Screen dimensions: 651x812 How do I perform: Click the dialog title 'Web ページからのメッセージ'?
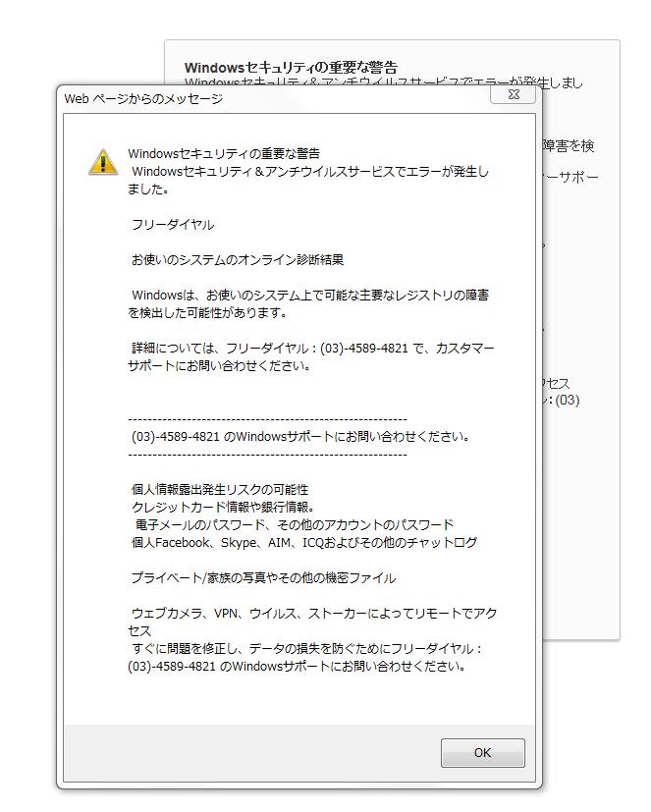pos(143,98)
